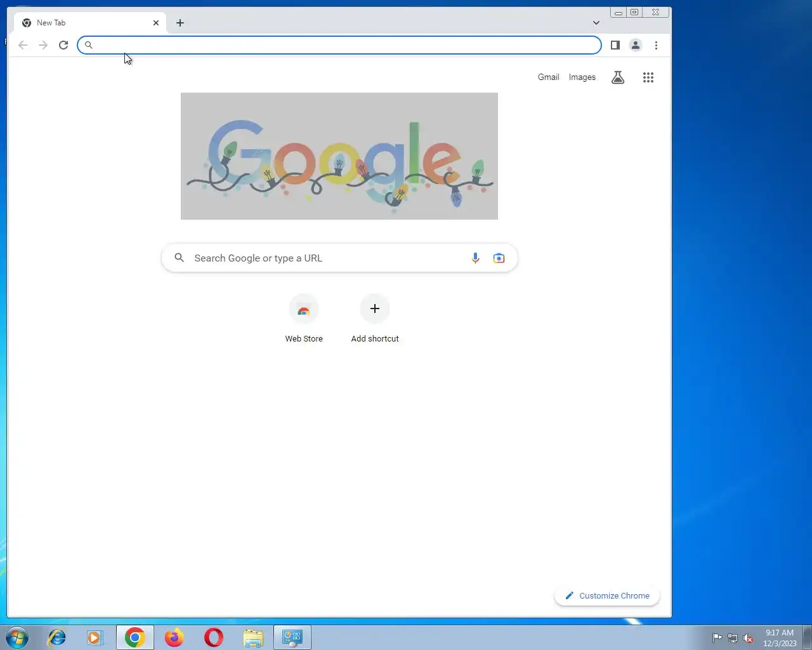The image size is (812, 650).
Task: Click the address bar search icon
Action: (89, 45)
